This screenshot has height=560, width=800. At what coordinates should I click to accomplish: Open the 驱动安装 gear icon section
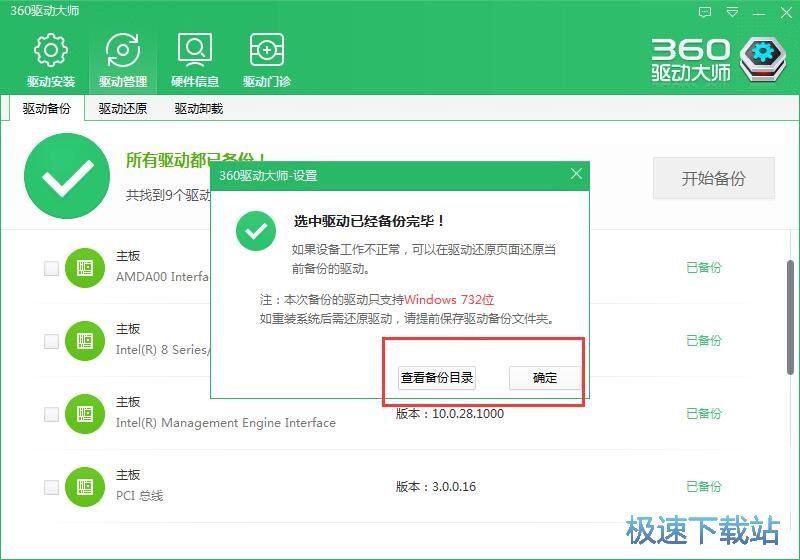click(51, 60)
